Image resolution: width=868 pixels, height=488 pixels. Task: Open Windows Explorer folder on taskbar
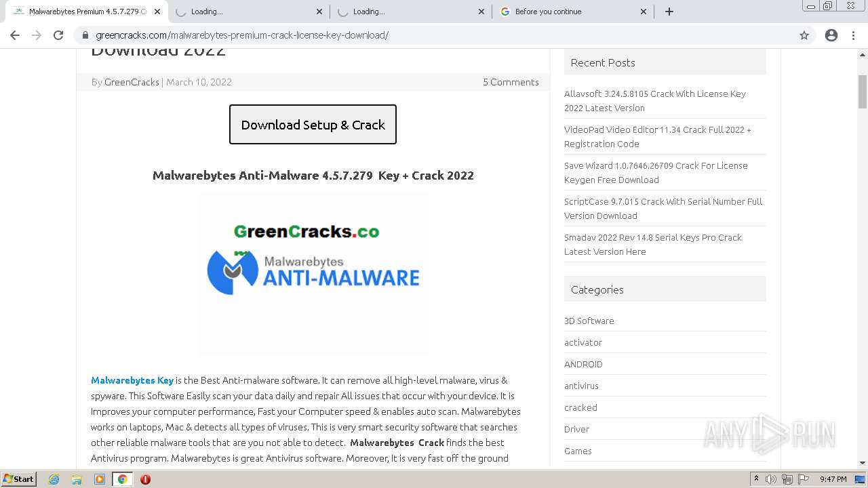[x=77, y=479]
